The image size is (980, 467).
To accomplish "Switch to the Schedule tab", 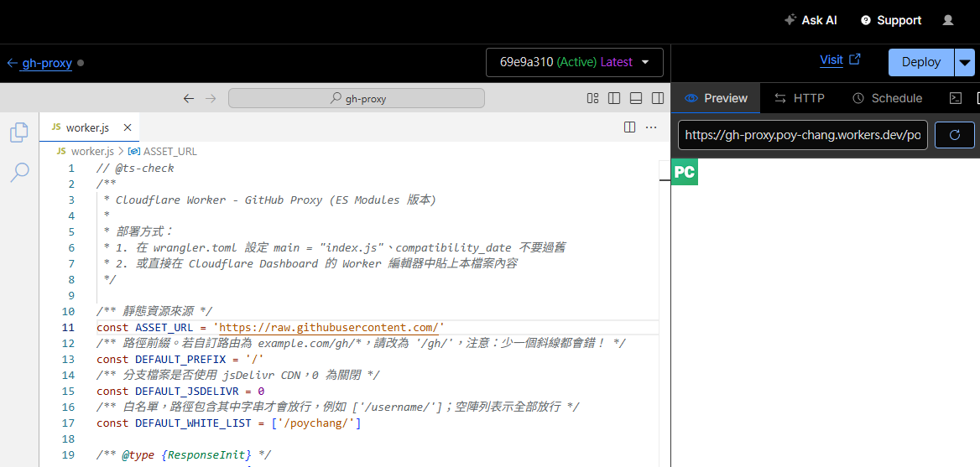I will tap(888, 98).
